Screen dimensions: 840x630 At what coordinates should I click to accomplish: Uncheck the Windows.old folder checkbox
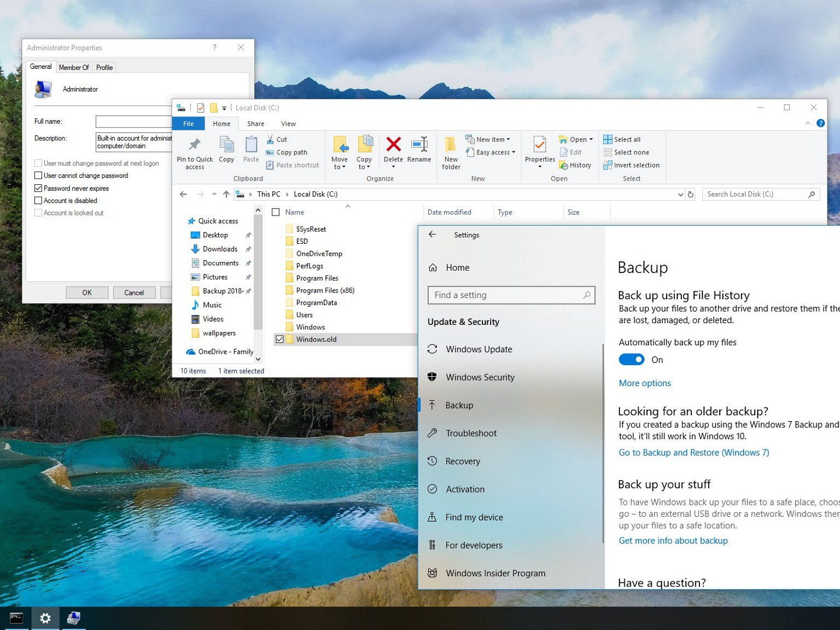(279, 339)
